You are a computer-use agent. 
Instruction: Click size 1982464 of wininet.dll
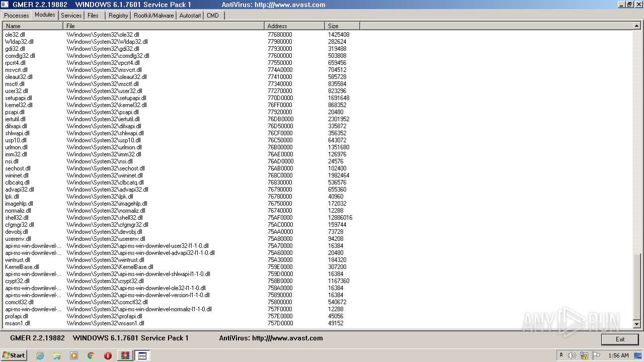[x=339, y=175]
